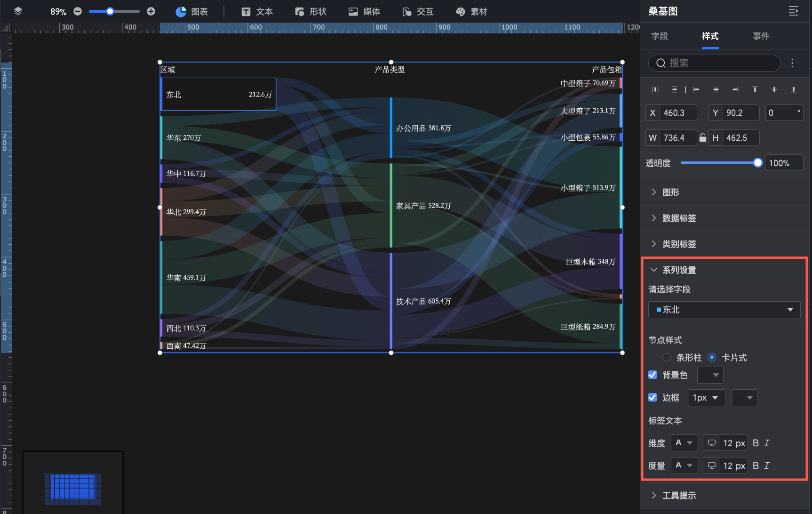Click the 东北 node card in the chart
This screenshot has height=514, width=812.
pos(218,94)
